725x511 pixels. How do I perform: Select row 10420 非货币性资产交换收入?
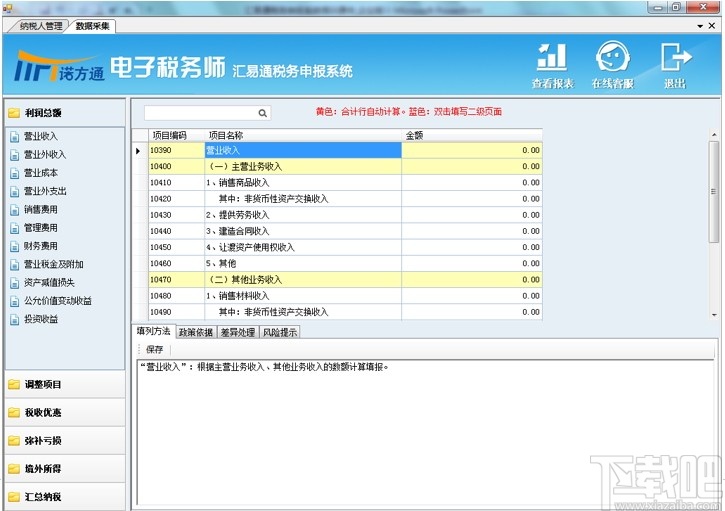point(345,199)
